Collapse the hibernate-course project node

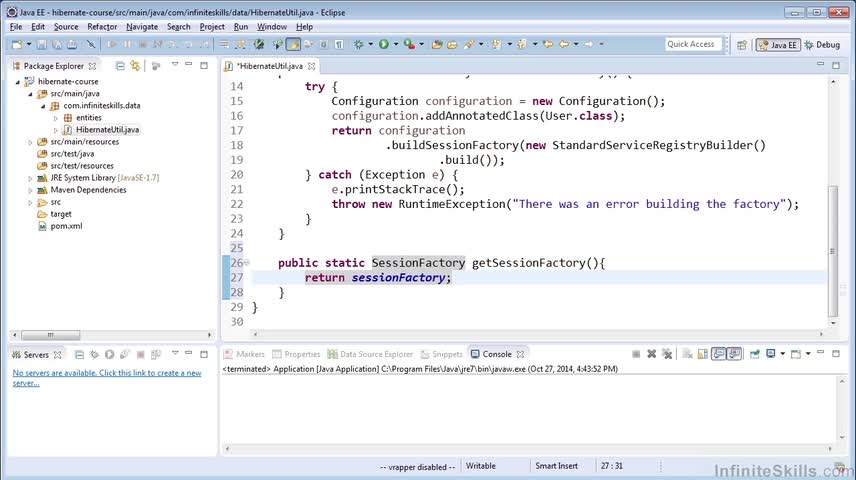point(17,82)
